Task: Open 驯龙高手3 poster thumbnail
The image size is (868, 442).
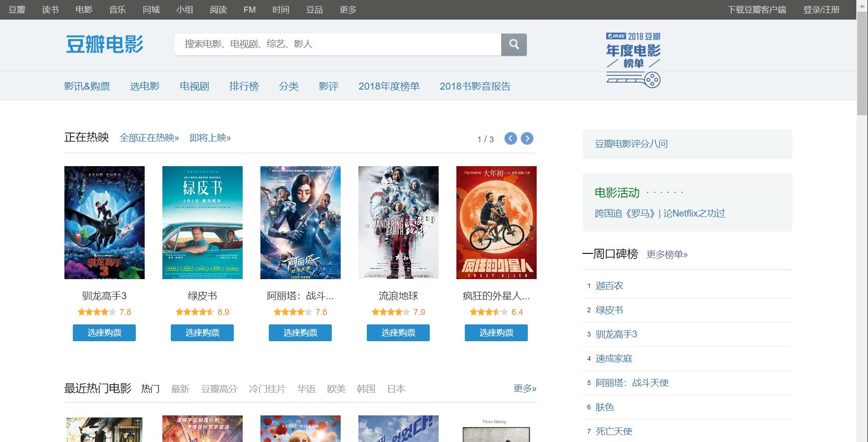Action: tap(105, 223)
